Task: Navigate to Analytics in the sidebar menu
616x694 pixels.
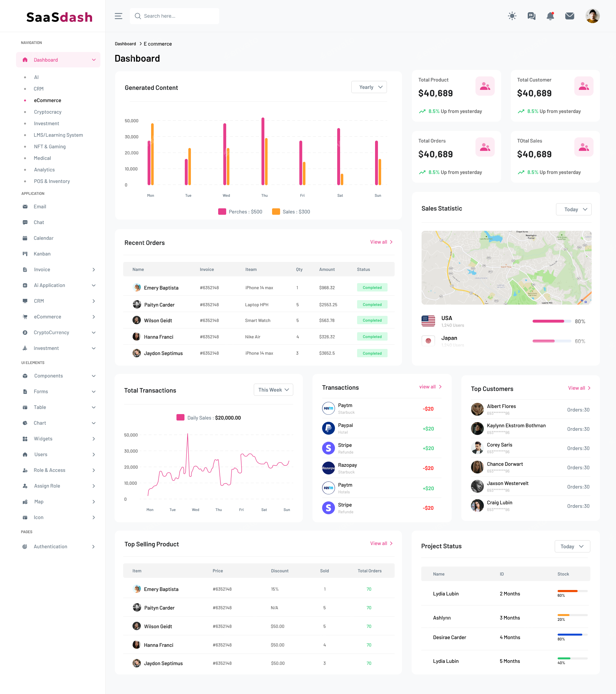Action: point(44,169)
